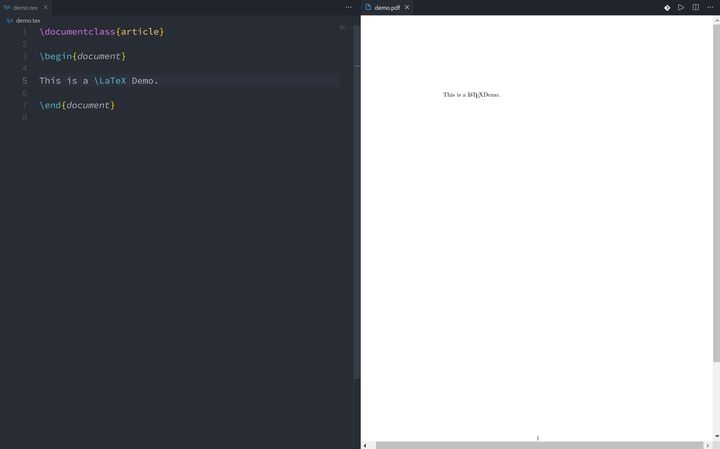Close the demo.tex tab
720x449 pixels.
tap(45, 7)
